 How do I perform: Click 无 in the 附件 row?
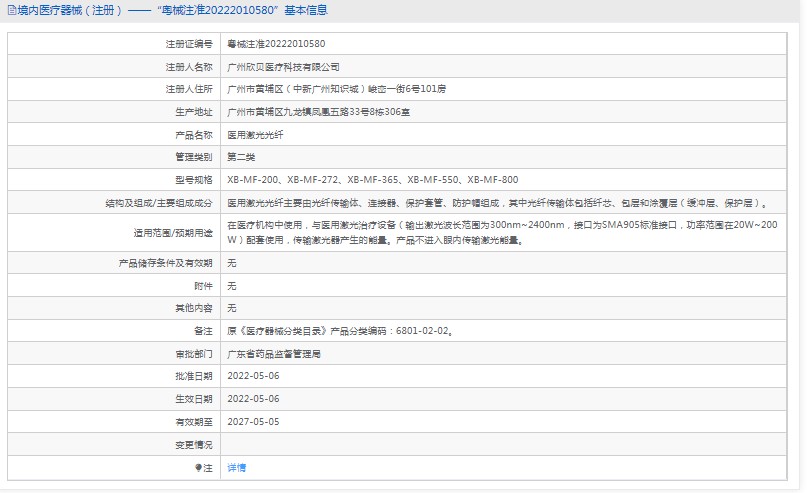(x=232, y=286)
